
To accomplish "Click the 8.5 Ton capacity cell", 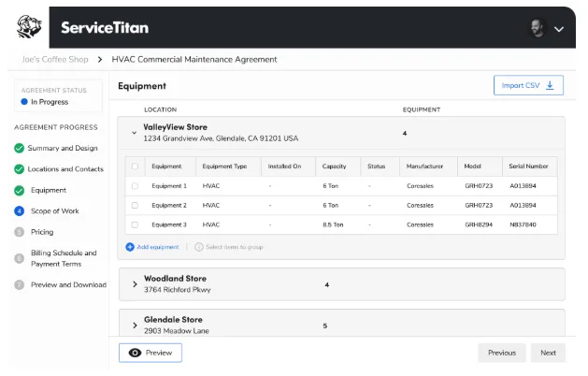I will (x=333, y=224).
